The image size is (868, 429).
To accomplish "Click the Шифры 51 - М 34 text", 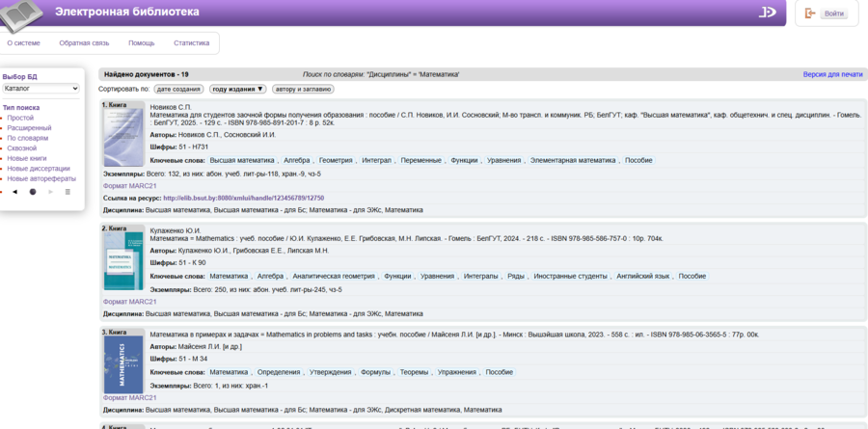I will pos(177,359).
